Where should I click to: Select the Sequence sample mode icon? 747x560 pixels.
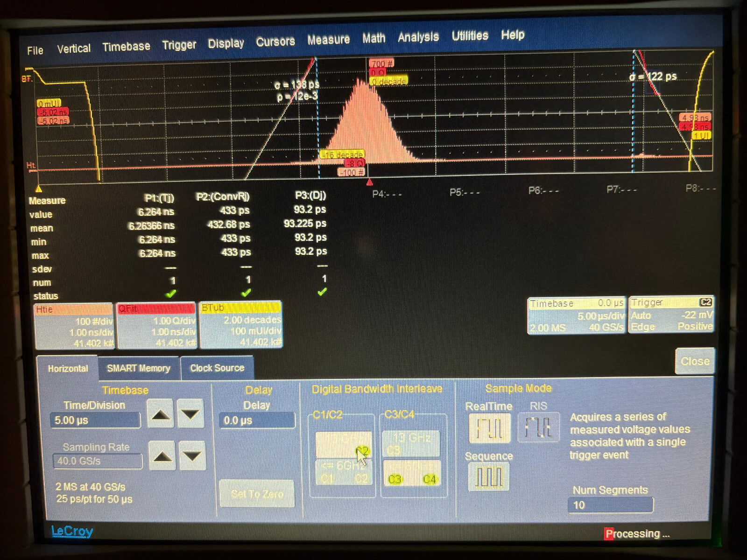(x=489, y=477)
